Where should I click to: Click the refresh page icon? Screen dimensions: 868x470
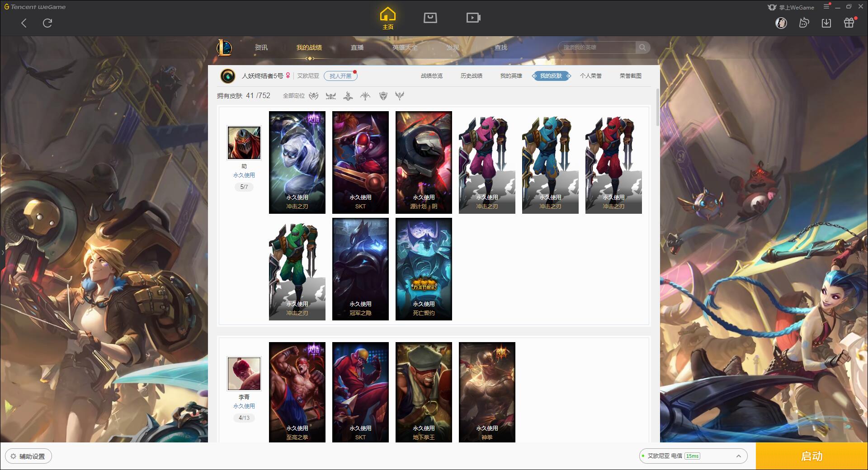pos(47,23)
